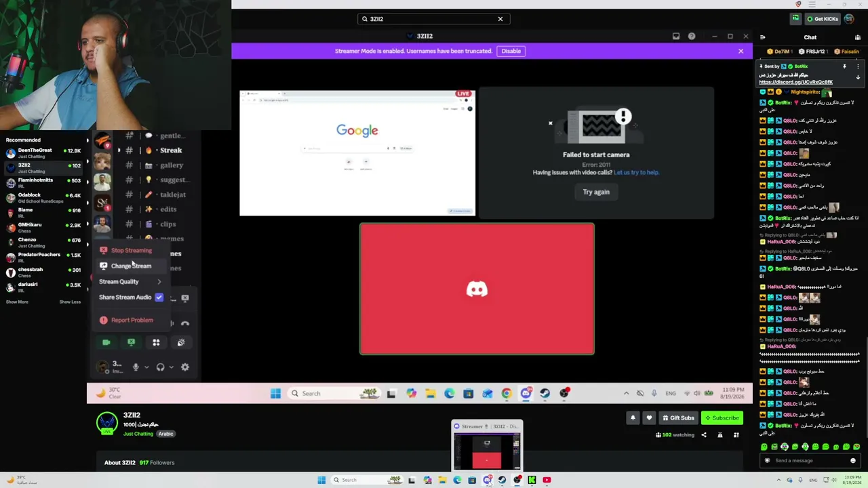
Task: Click Try again for the failed camera
Action: [596, 192]
